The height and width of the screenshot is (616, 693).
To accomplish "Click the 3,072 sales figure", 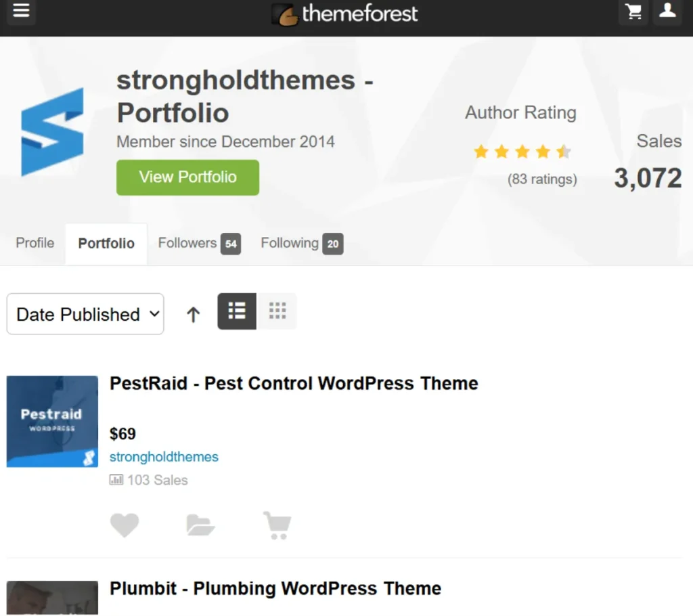I will [x=648, y=178].
